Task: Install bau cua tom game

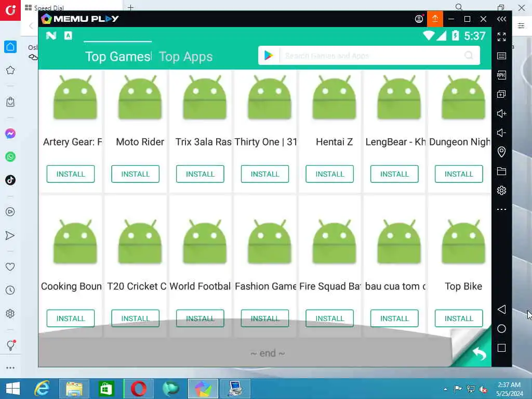Action: (394, 318)
